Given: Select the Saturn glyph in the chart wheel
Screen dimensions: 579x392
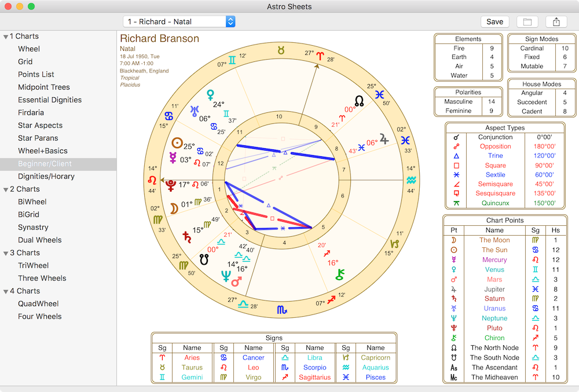Looking at the screenshot, I should (187, 237).
